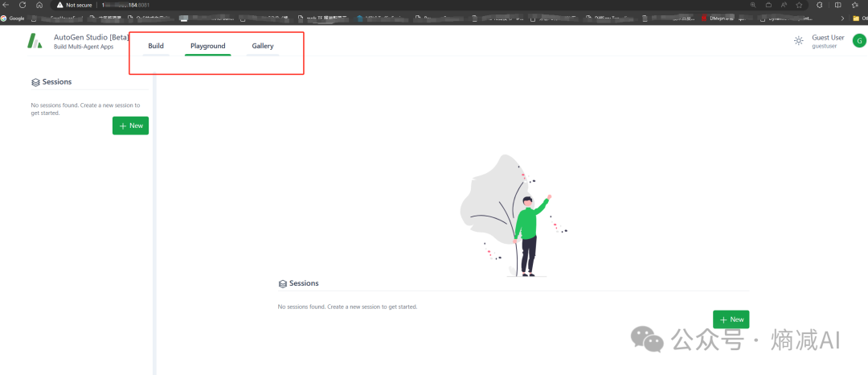Click the Sessions layers icon in the main area
Image resolution: width=868 pixels, height=375 pixels.
tap(282, 283)
